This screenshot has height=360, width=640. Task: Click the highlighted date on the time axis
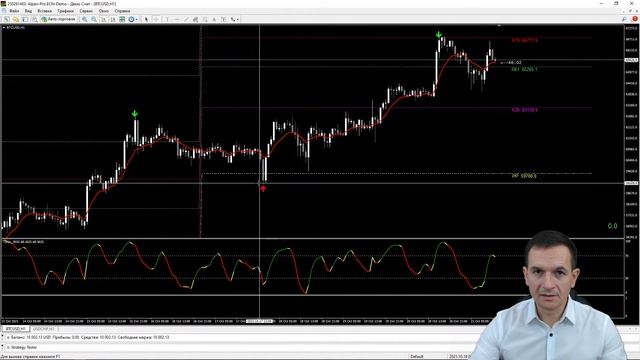coord(260,321)
